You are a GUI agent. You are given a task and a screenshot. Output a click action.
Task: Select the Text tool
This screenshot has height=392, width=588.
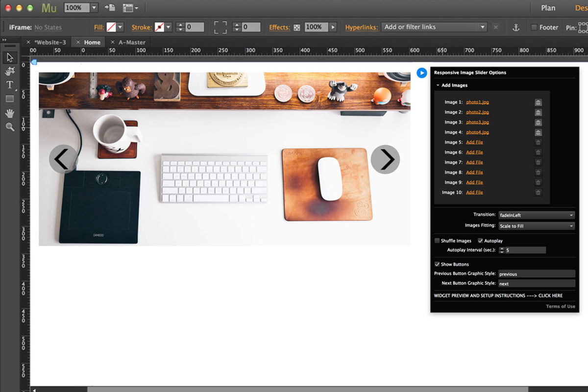click(x=10, y=85)
